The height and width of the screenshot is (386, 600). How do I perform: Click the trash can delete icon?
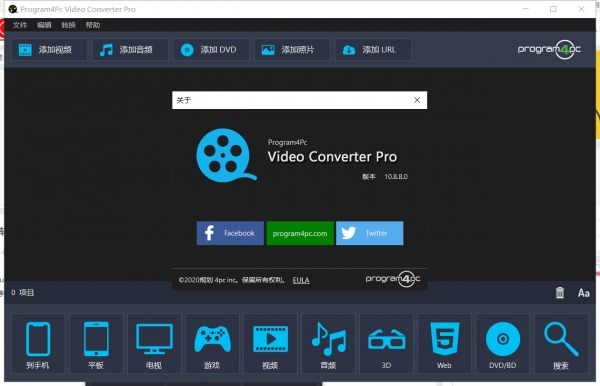(x=560, y=293)
